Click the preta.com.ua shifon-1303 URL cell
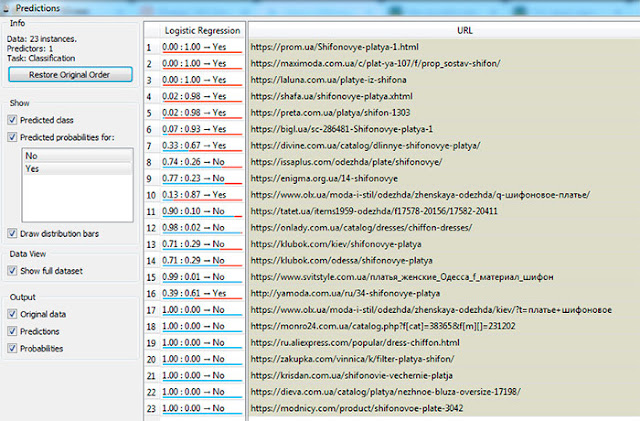Screen dimensions: 640x421 coord(444,113)
